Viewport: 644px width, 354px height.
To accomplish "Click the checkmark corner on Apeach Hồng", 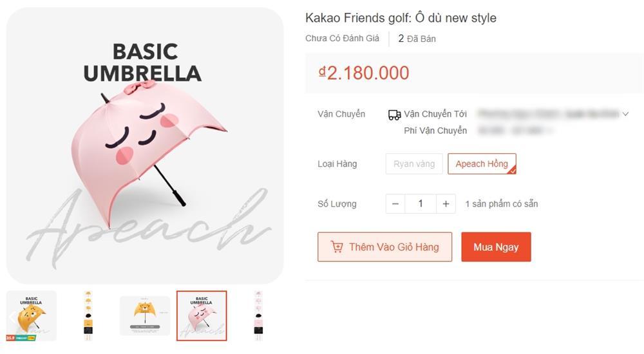I will coord(512,171).
